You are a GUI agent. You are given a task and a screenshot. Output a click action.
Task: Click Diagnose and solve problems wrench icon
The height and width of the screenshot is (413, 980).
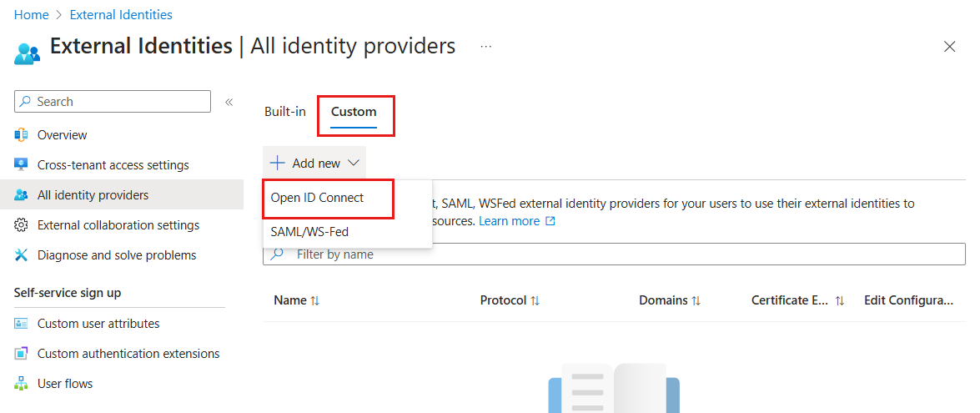pos(21,255)
